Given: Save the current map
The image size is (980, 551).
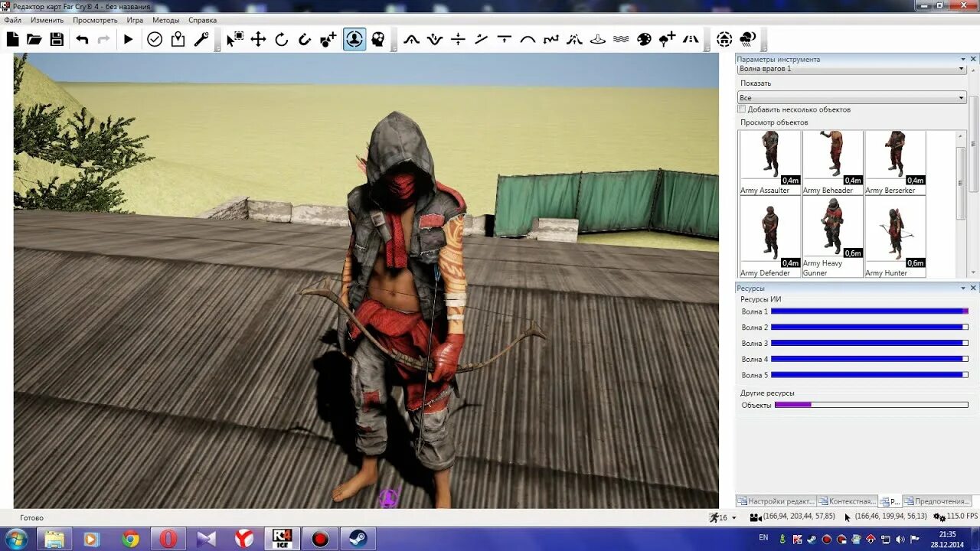Looking at the screenshot, I should pyautogui.click(x=57, y=39).
